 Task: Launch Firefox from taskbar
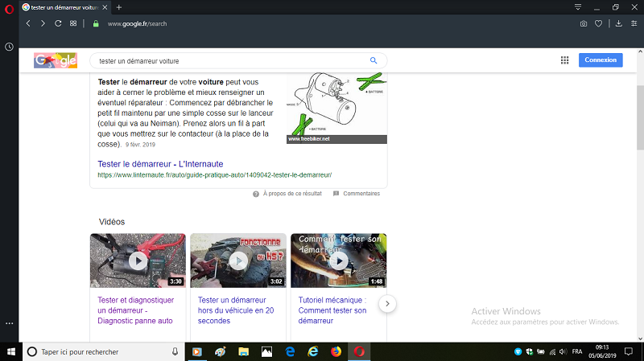(336, 352)
